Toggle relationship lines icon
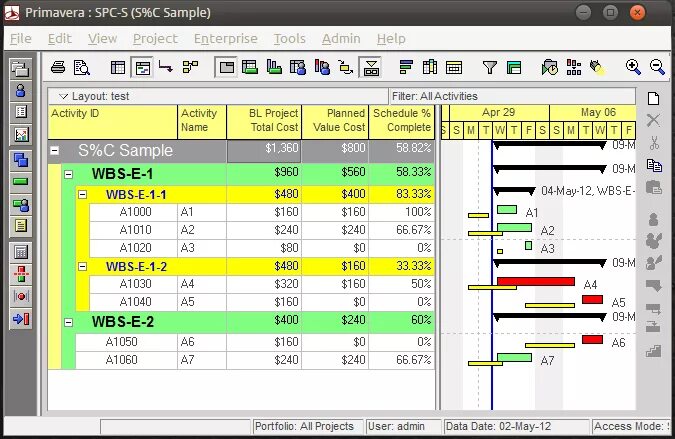The height and width of the screenshot is (439, 675). click(166, 66)
